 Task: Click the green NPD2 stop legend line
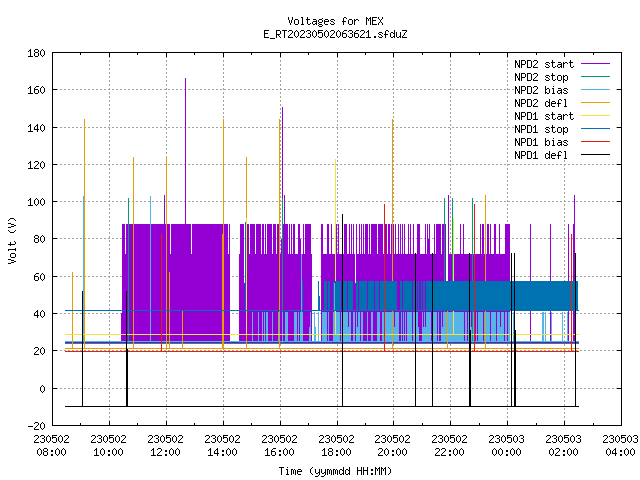tap(596, 76)
